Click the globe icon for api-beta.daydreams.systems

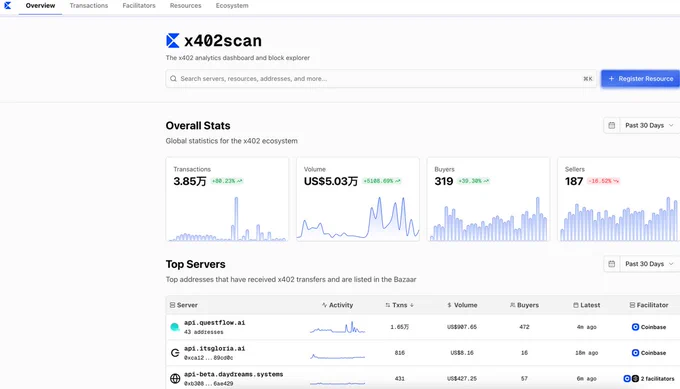pos(175,379)
